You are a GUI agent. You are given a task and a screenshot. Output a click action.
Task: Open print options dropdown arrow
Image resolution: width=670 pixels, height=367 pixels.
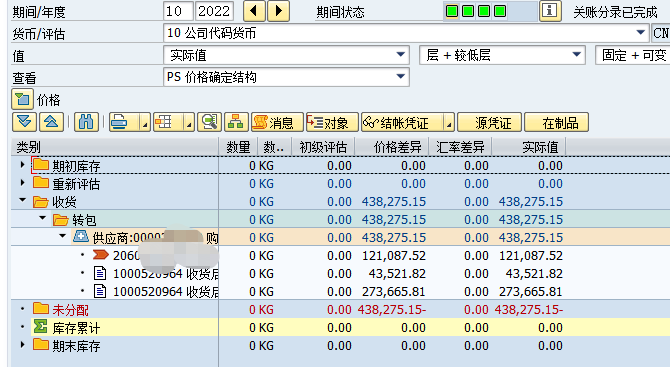(145, 123)
